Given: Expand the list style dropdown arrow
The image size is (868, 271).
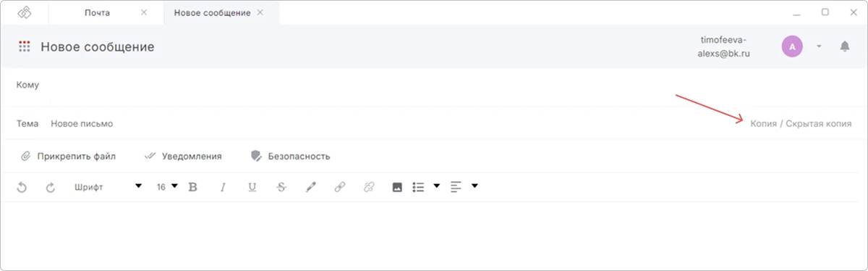Looking at the screenshot, I should pos(436,186).
